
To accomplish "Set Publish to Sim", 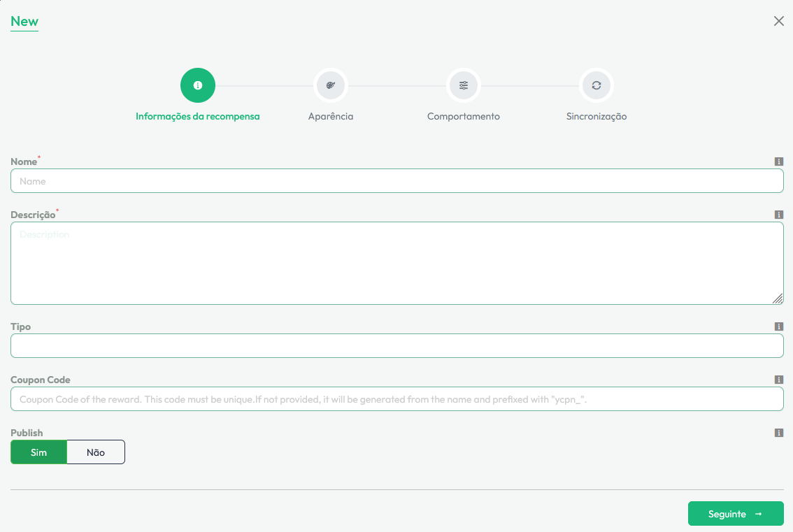I will point(39,452).
